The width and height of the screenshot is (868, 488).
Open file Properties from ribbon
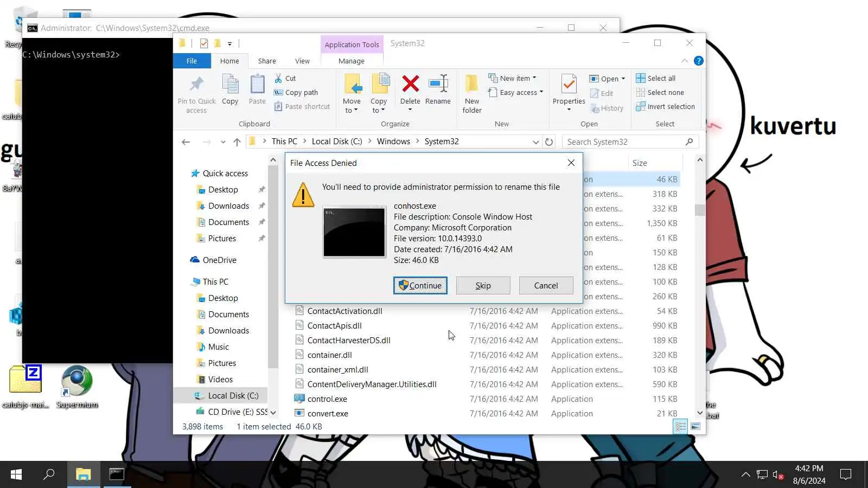(x=569, y=93)
